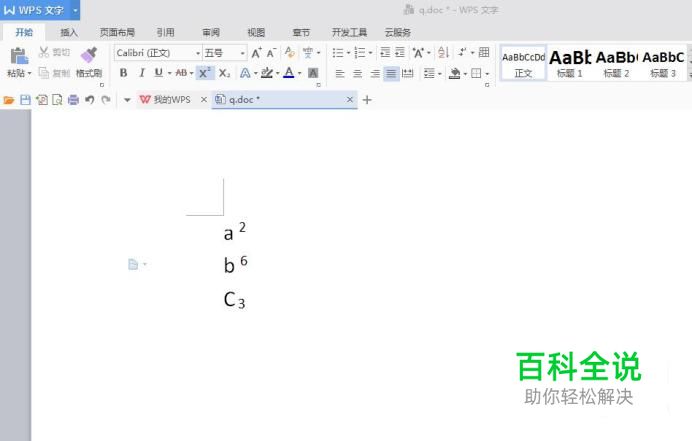The width and height of the screenshot is (692, 441).
Task: Click the printer quick-access icon
Action: [x=73, y=100]
